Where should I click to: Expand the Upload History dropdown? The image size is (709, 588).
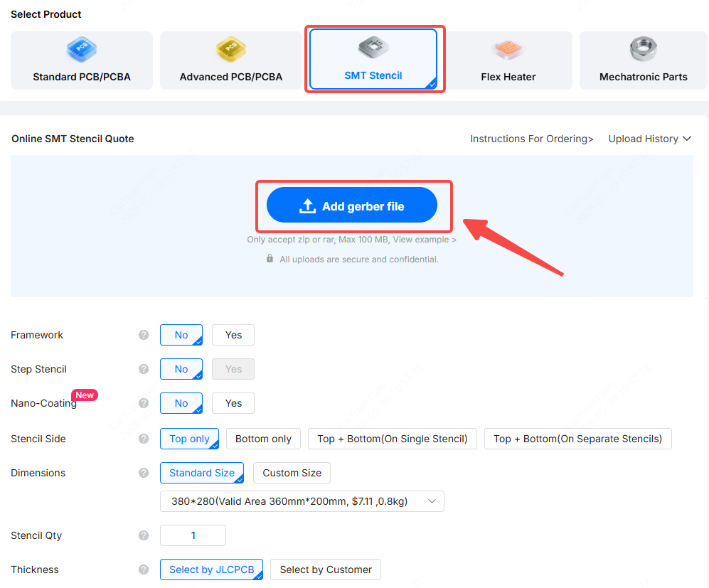650,139
